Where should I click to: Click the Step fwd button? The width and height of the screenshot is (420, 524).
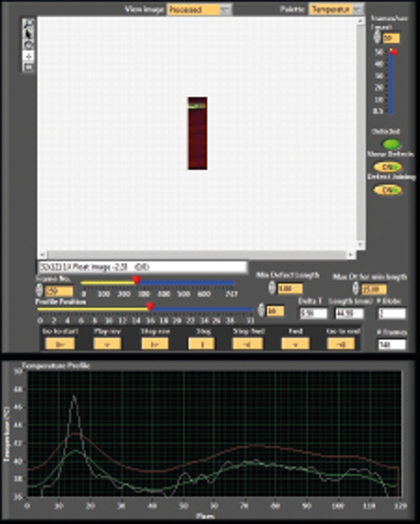pos(248,344)
